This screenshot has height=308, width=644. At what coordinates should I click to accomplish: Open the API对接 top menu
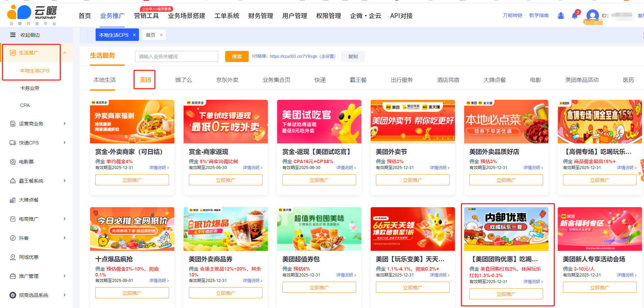click(402, 16)
